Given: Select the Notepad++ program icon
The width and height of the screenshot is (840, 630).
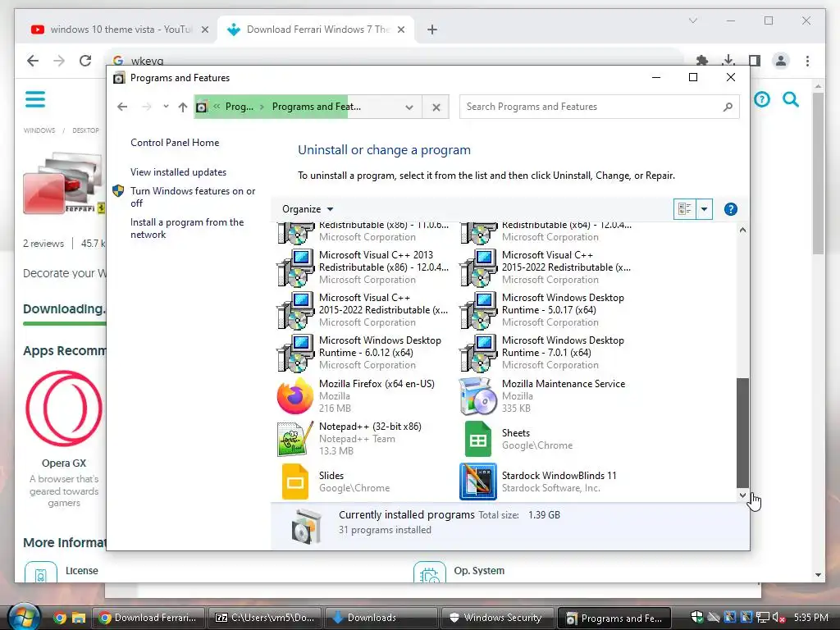Looking at the screenshot, I should click(294, 439).
